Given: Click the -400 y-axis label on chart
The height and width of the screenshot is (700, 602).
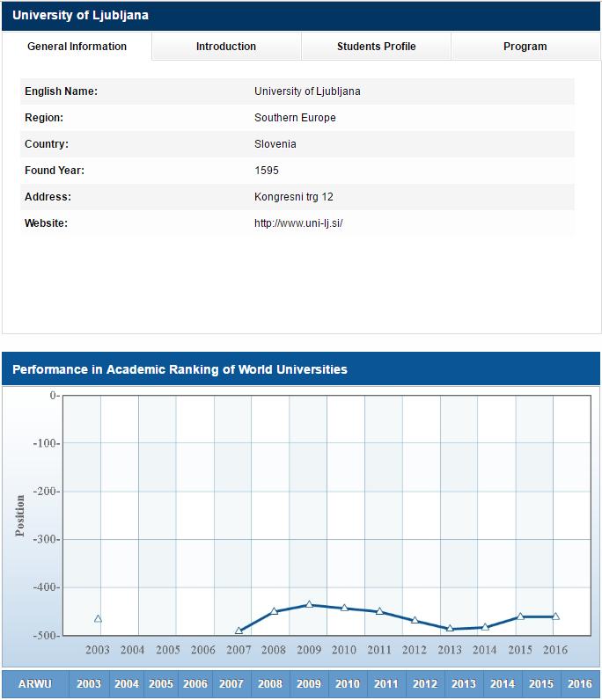Looking at the screenshot, I should (x=46, y=587).
